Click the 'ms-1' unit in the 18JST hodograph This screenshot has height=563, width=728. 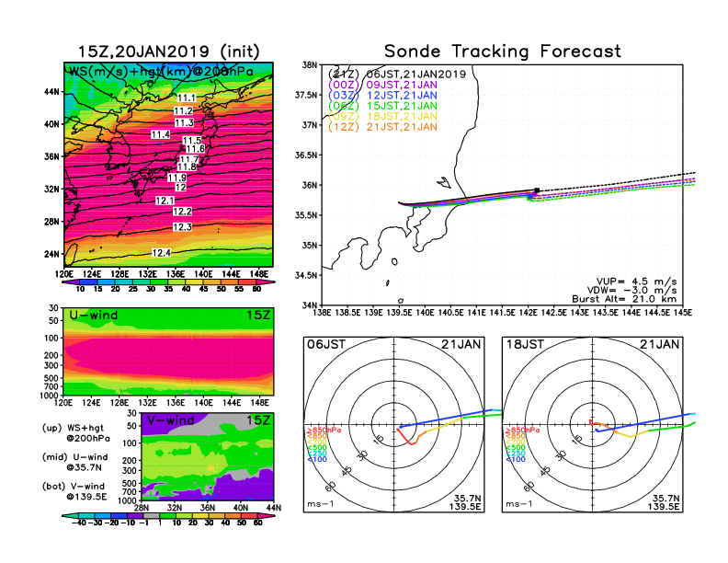(x=518, y=504)
